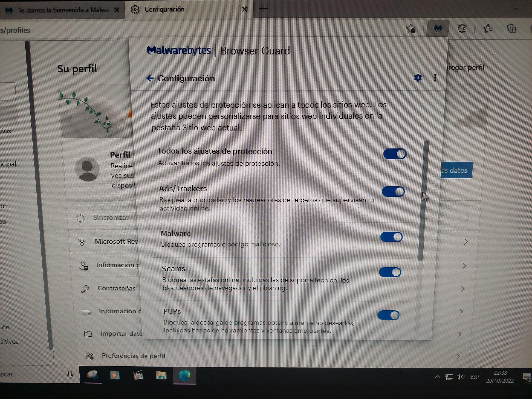Open Browser Guard settings gear icon
Screen dimensions: 532x399
point(418,78)
